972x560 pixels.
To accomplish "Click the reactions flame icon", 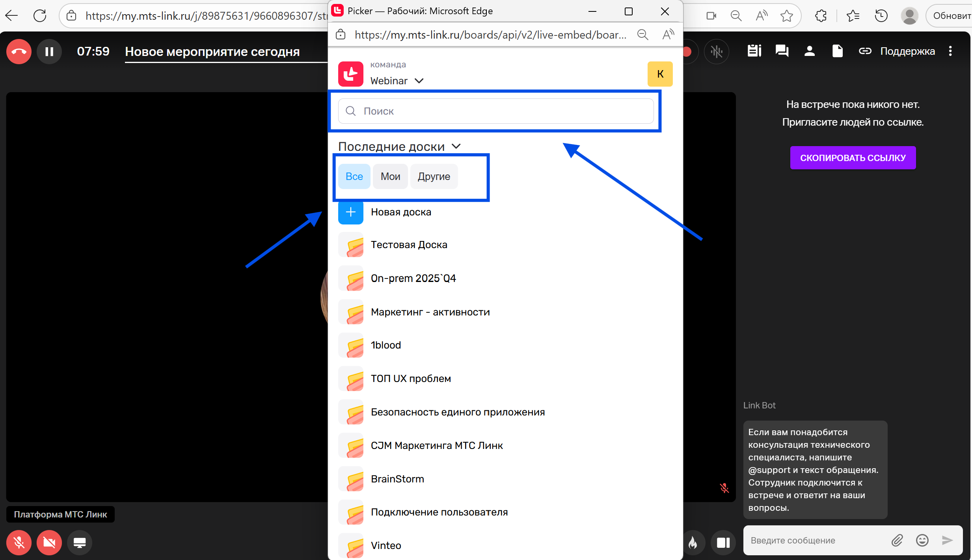I will (693, 543).
